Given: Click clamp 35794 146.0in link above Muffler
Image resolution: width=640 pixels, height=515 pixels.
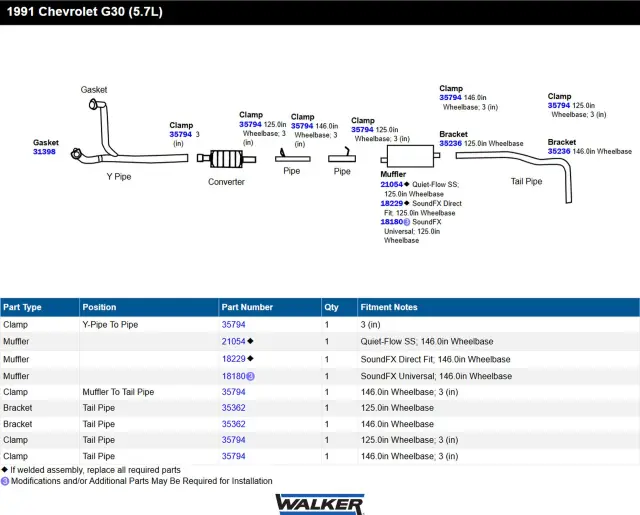Looking at the screenshot, I should pyautogui.click(x=451, y=98).
